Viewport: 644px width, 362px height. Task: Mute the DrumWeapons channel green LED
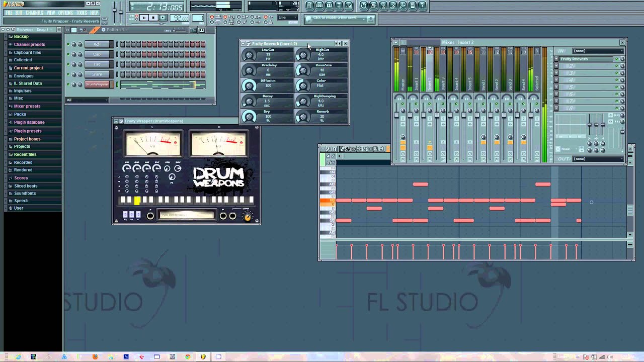[68, 84]
